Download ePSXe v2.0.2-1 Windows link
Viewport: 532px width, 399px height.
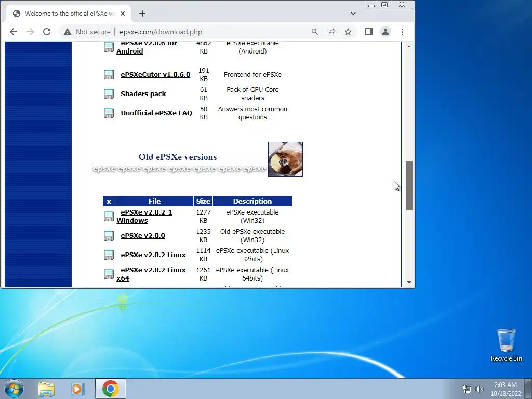point(144,217)
